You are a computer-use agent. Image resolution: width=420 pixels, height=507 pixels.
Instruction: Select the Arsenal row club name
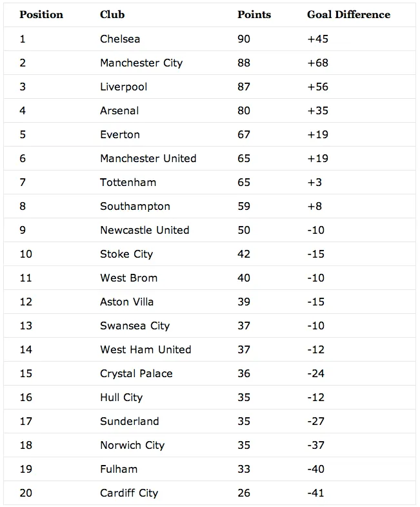pos(119,110)
